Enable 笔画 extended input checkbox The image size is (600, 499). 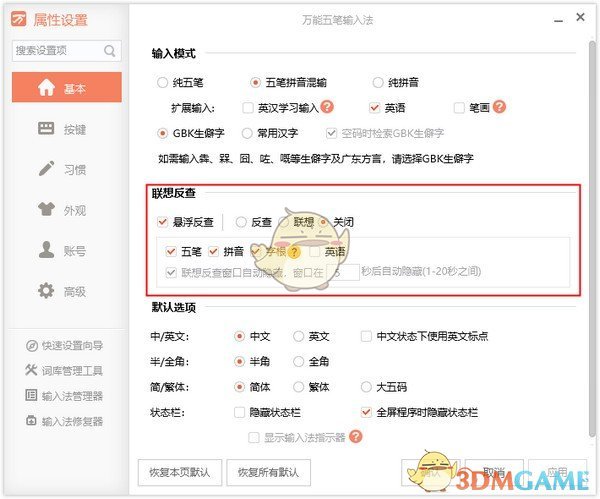point(459,108)
